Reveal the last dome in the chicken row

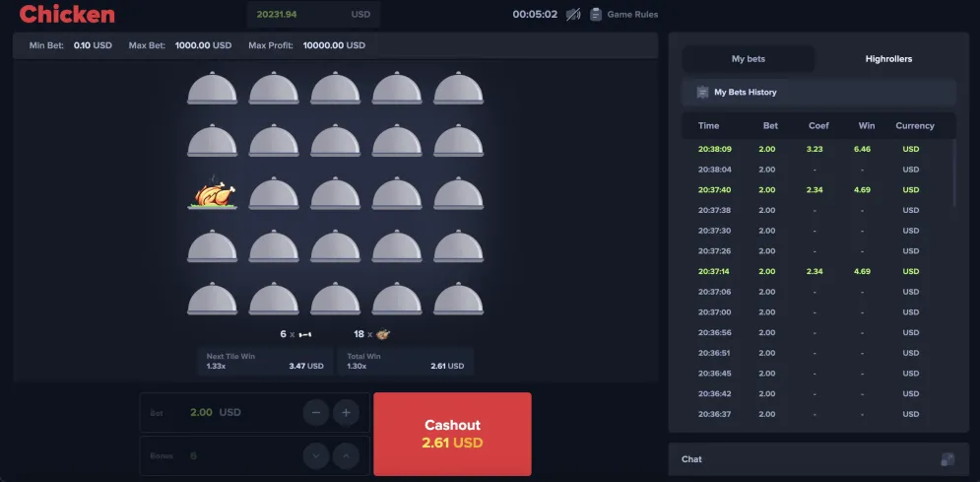click(x=459, y=193)
